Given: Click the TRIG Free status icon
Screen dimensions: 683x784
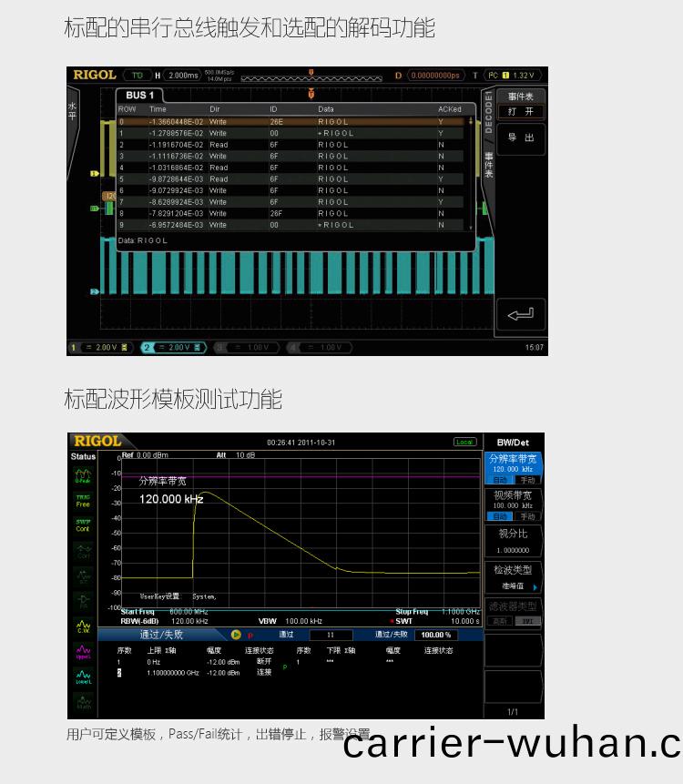Looking at the screenshot, I should (83, 501).
